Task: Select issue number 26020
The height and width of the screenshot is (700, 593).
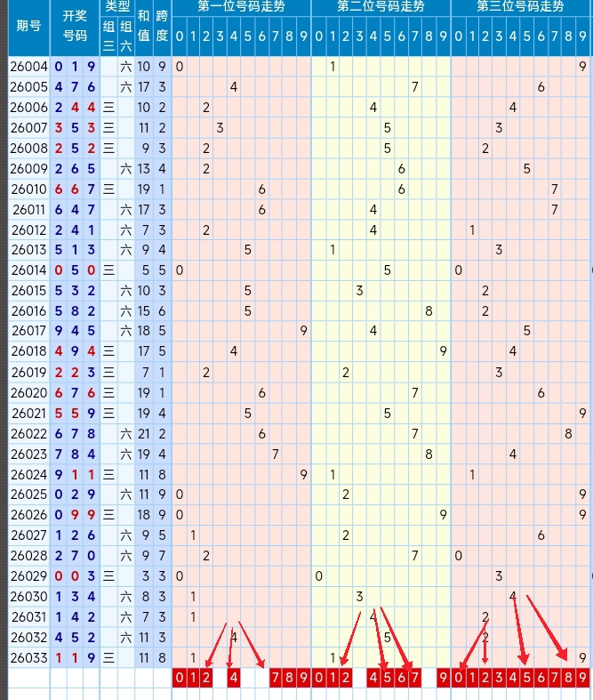Action: click(29, 393)
